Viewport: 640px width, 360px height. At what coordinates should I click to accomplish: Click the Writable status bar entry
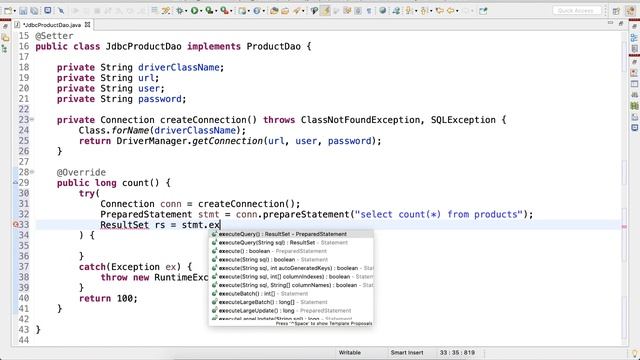349,353
